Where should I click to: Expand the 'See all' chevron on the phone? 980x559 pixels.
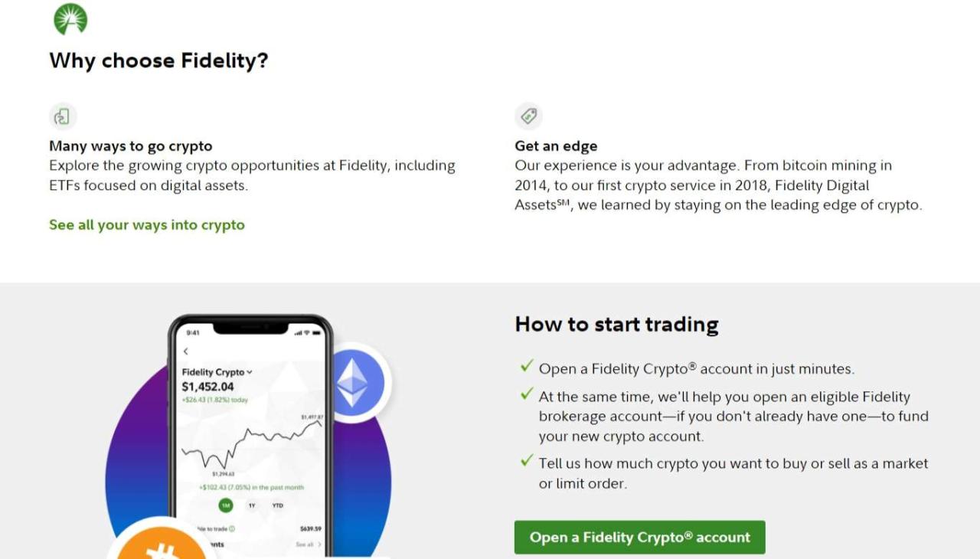320,544
